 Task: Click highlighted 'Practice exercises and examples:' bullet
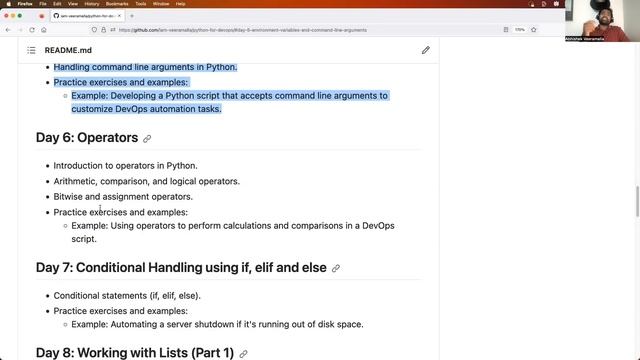pyautogui.click(x=121, y=82)
